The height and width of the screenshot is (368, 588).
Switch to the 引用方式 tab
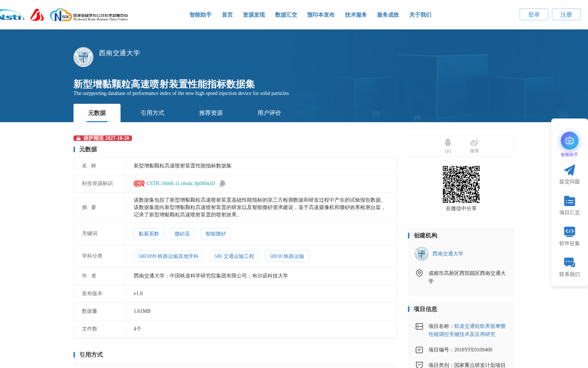tap(153, 113)
